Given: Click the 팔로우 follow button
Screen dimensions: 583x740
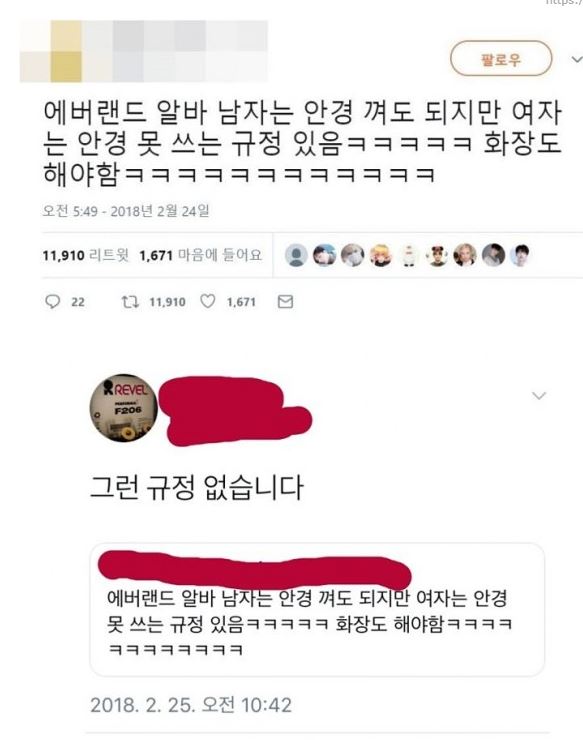Looking at the screenshot, I should pos(501,59).
